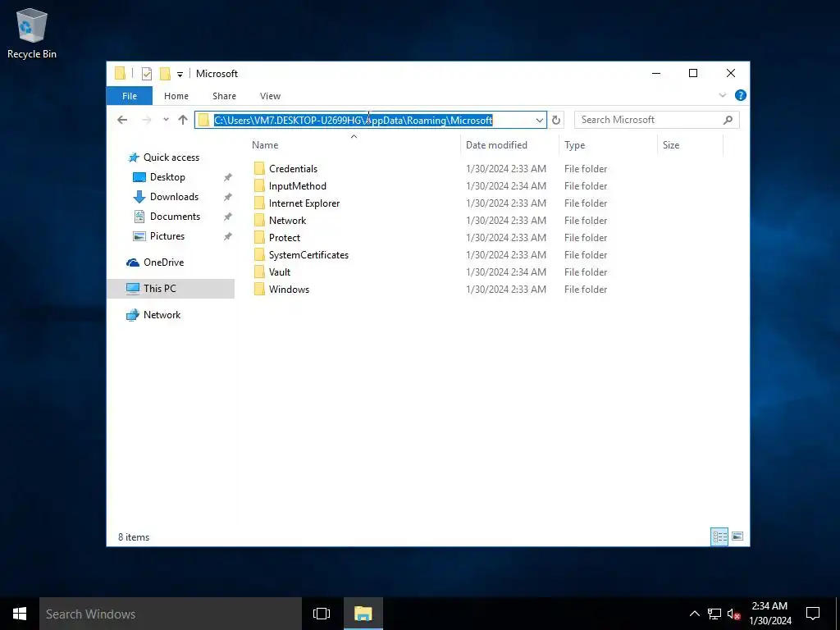The height and width of the screenshot is (630, 840).
Task: Click the Vault folder icon
Action: [x=259, y=272]
